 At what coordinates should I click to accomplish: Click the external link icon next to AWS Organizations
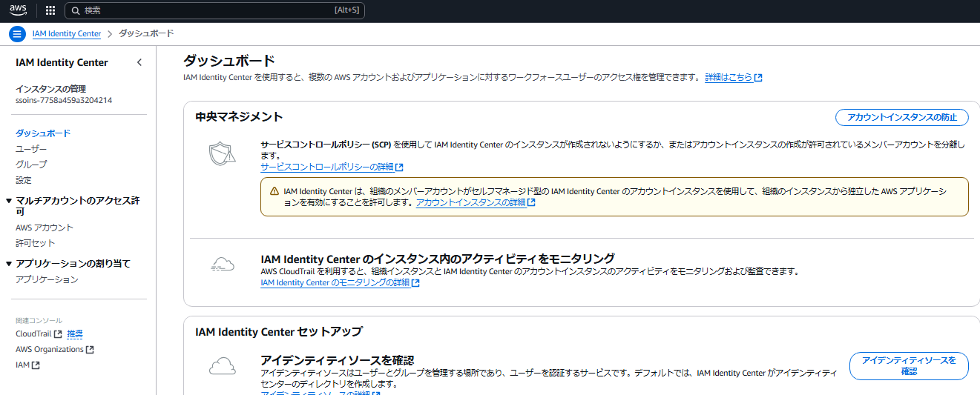click(90, 350)
